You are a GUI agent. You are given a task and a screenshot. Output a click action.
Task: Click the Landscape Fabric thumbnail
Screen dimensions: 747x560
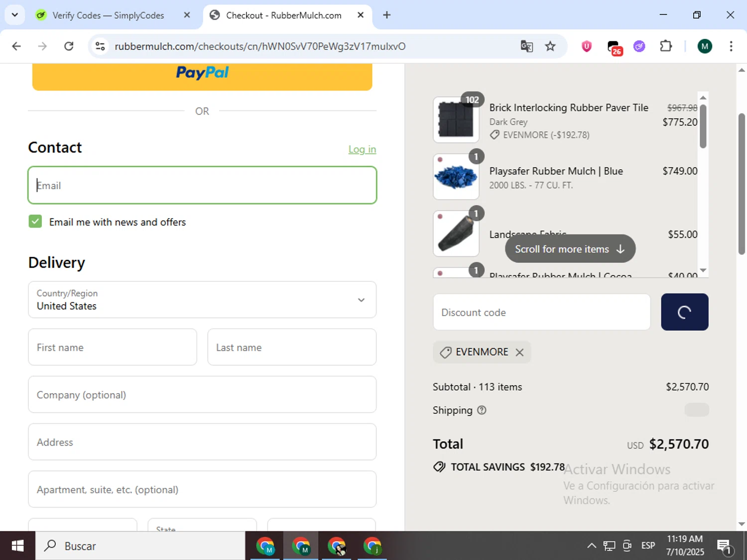[456, 233]
